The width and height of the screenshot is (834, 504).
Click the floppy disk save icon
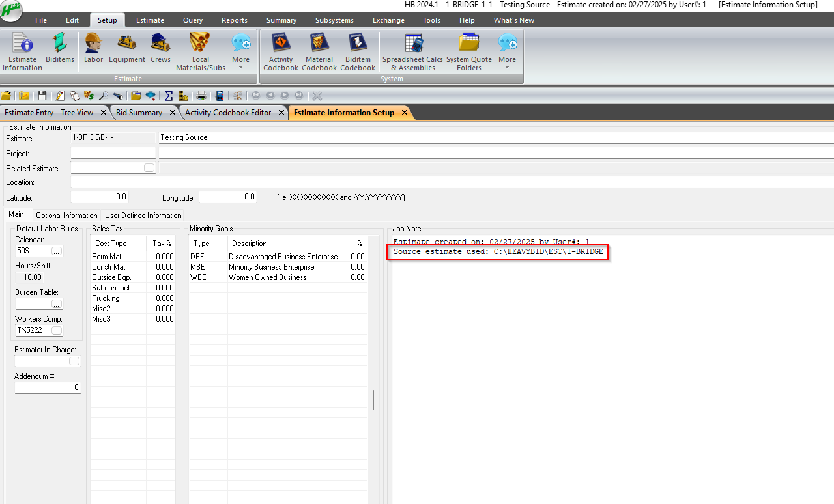42,96
